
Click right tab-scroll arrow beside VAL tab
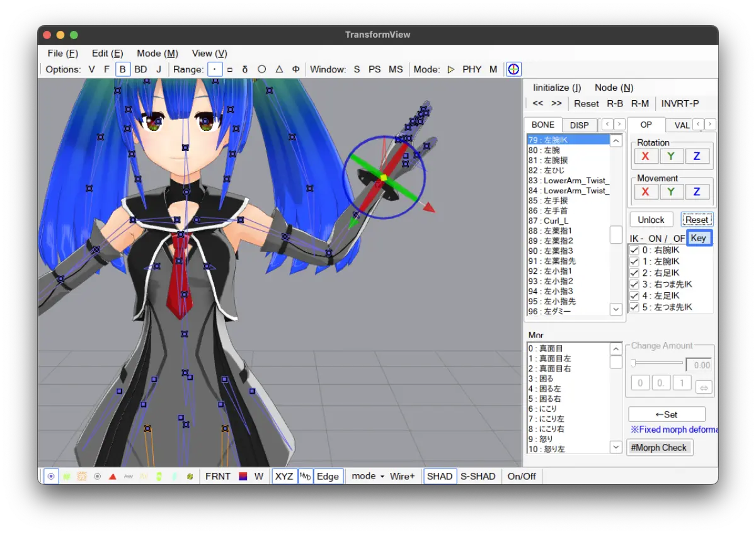(710, 125)
